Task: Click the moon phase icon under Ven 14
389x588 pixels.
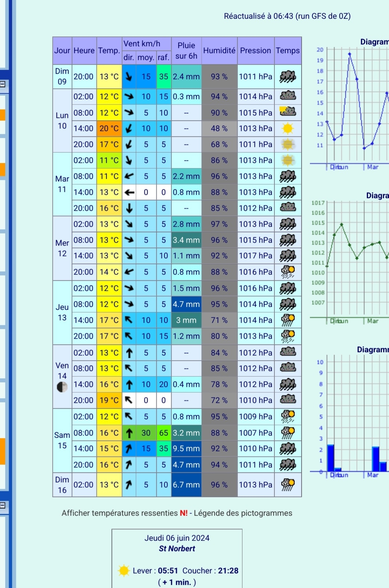Action: click(x=62, y=387)
